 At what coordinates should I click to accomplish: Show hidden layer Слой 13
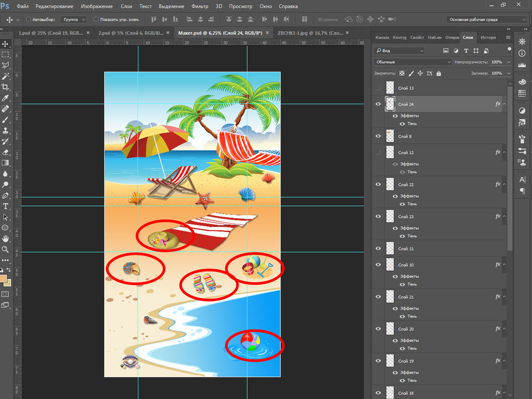[x=378, y=88]
